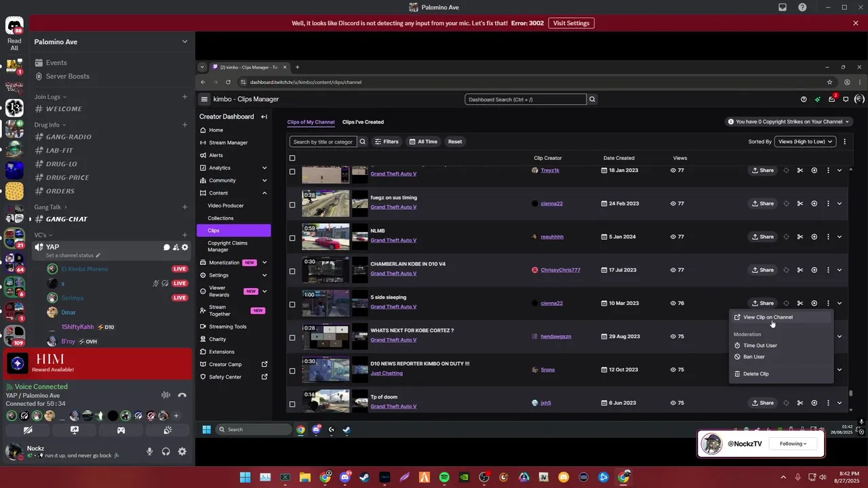
Task: Open the Twitch hamburger menu next to kimbo
Action: click(204, 99)
